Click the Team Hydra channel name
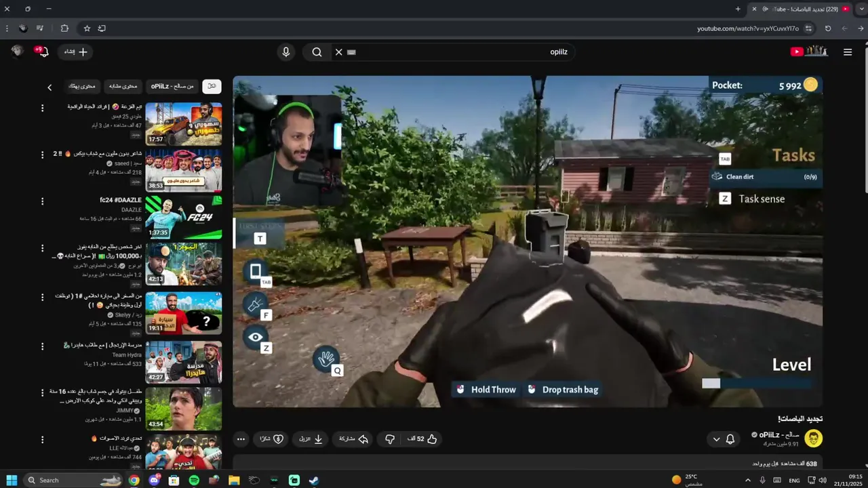868x488 pixels. click(127, 355)
